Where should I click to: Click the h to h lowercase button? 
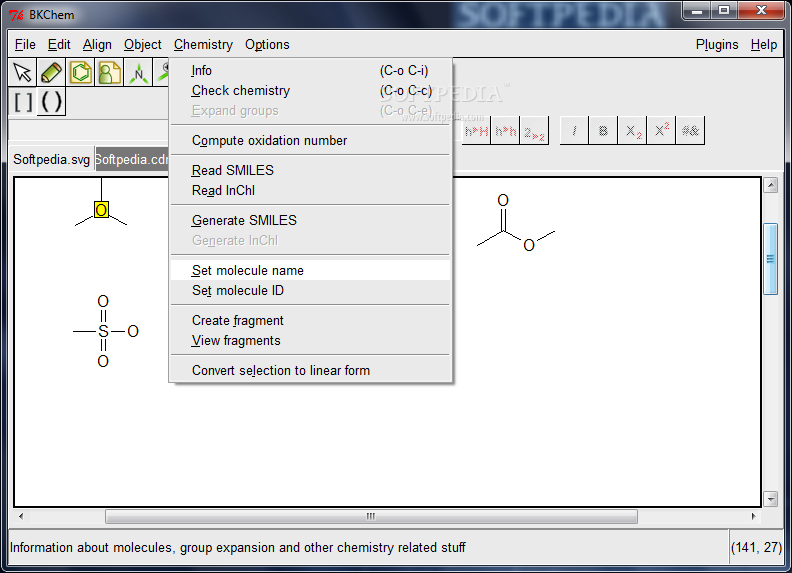click(505, 131)
